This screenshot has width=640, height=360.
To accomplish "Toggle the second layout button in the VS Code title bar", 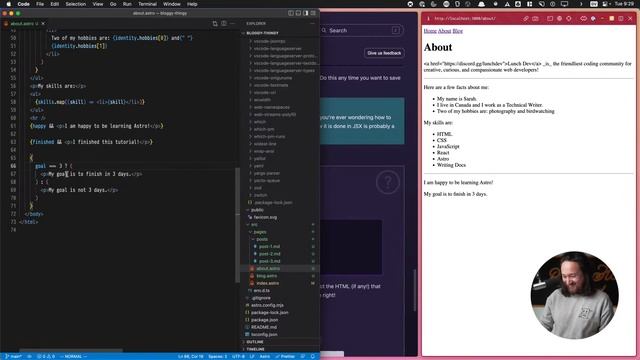I will coord(298,13).
